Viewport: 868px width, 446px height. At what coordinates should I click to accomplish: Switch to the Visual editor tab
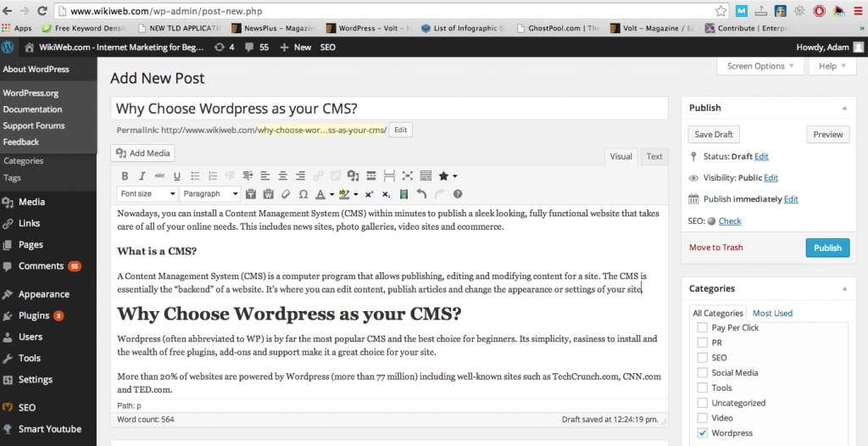(620, 157)
